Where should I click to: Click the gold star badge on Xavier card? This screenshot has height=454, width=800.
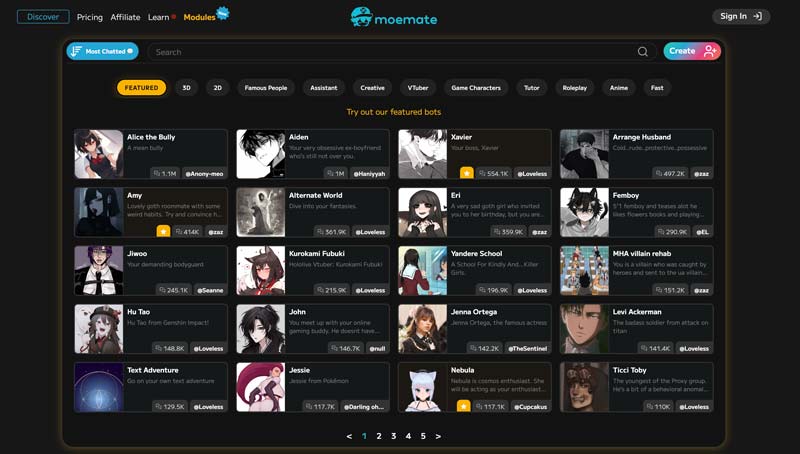[466, 173]
